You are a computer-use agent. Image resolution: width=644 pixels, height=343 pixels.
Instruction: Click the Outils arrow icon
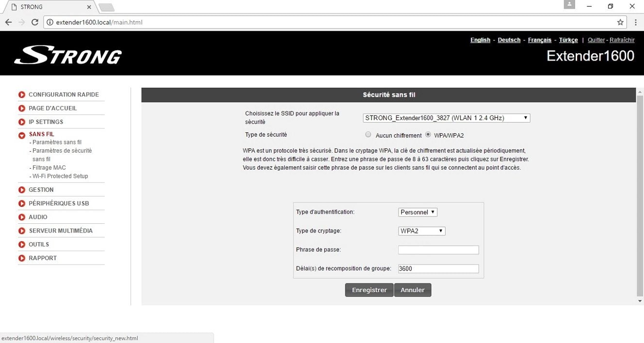coord(22,245)
